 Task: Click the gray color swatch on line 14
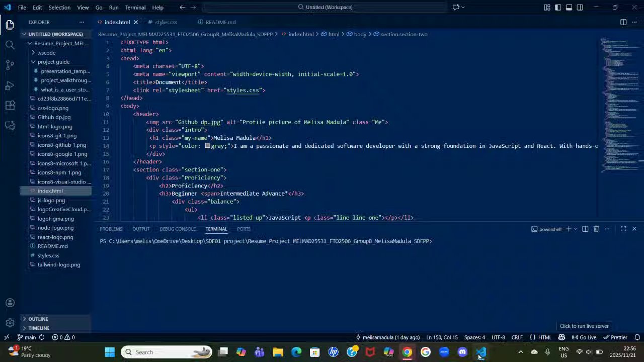(x=207, y=146)
